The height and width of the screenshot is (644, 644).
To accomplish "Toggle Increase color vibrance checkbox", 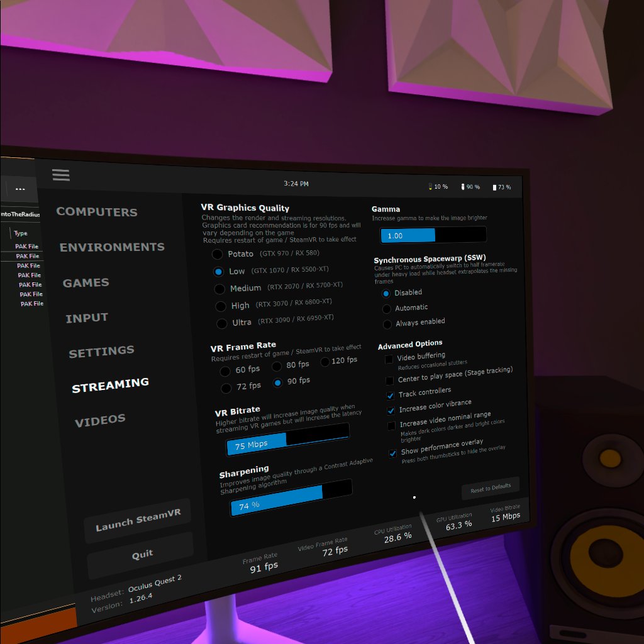I will pyautogui.click(x=391, y=410).
